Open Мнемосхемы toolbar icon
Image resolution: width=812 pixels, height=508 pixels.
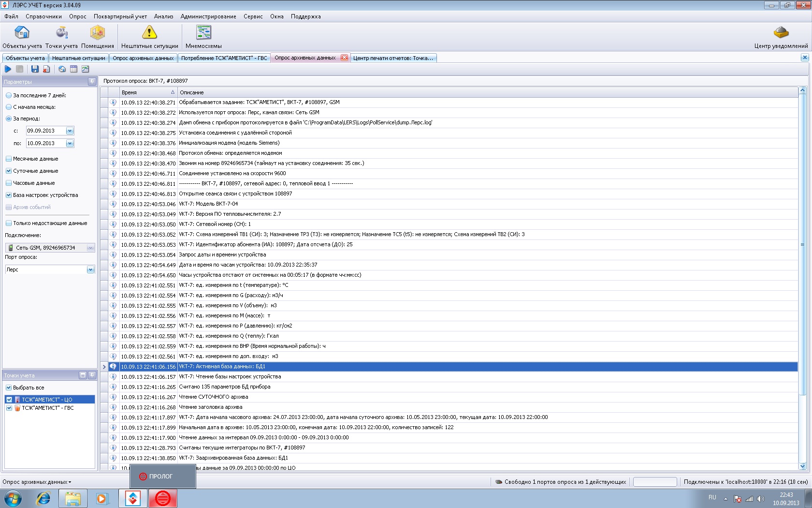click(203, 37)
